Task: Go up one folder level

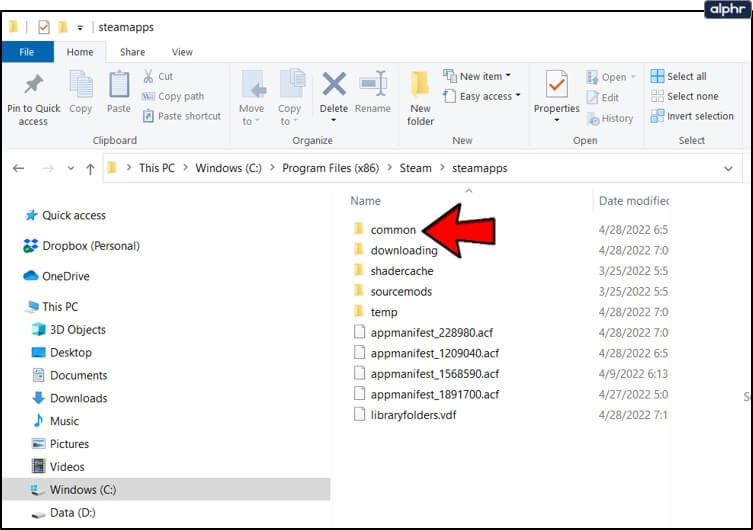Action: (x=90, y=169)
